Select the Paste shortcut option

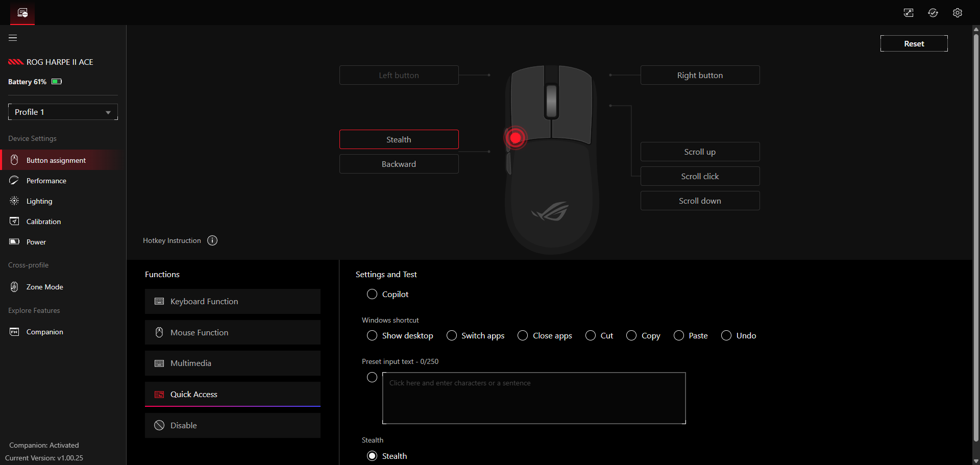tap(679, 335)
